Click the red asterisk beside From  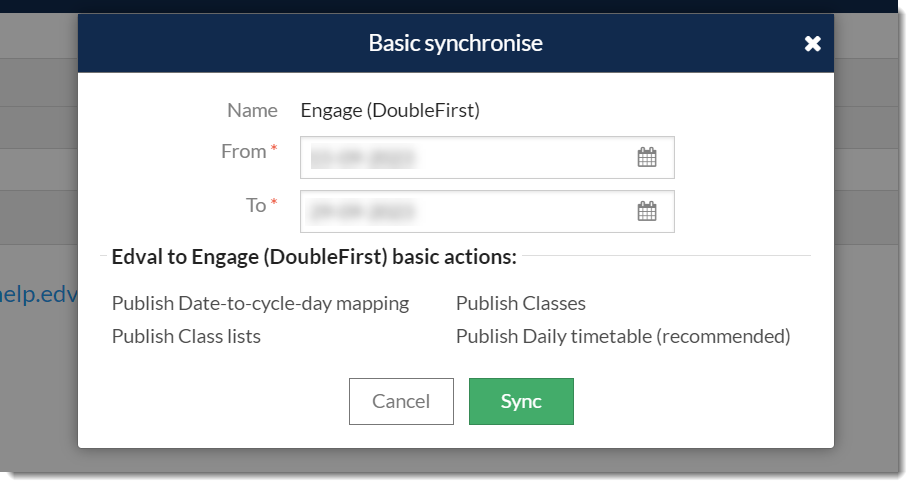tap(274, 148)
